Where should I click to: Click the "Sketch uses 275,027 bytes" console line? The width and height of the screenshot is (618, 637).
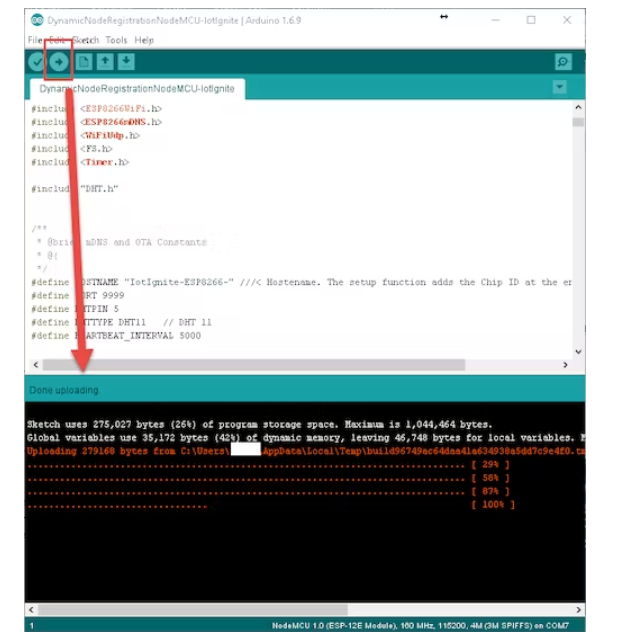click(260, 425)
